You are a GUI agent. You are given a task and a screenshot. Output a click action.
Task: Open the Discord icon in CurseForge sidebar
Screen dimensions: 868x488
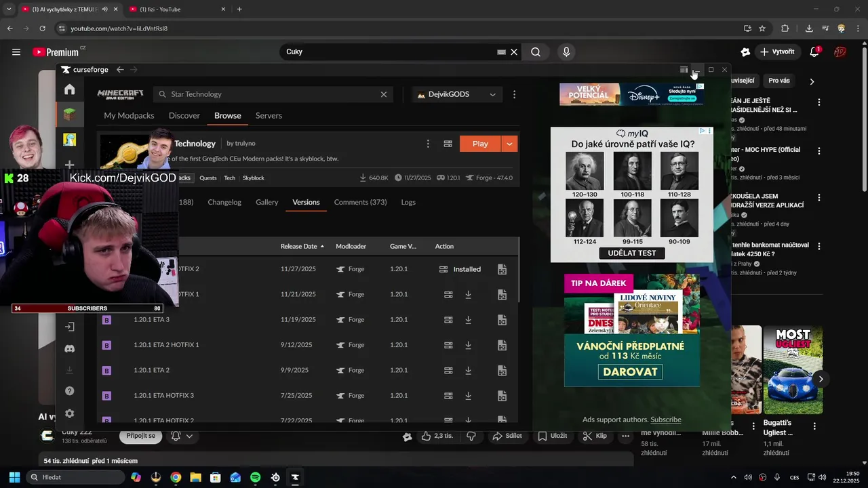point(69,348)
